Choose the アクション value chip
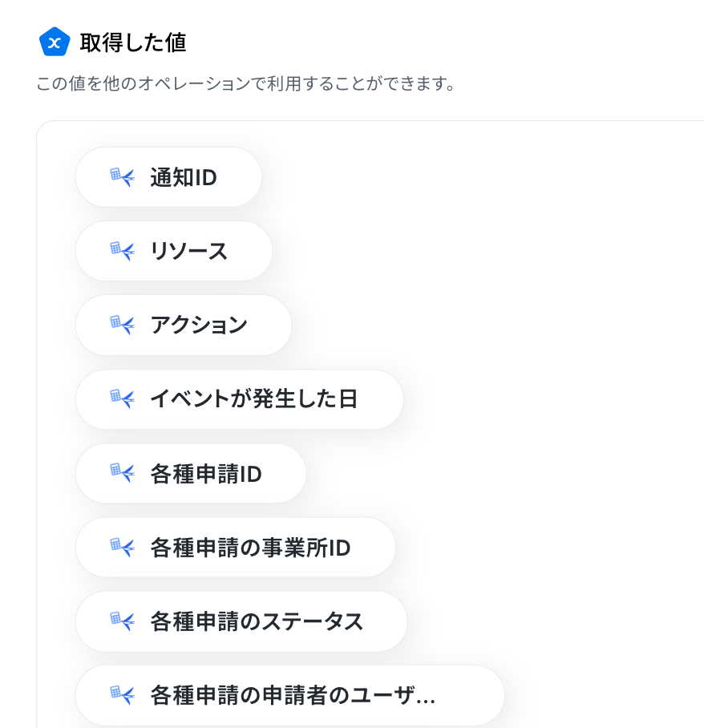The height and width of the screenshot is (728, 704). pos(184,325)
